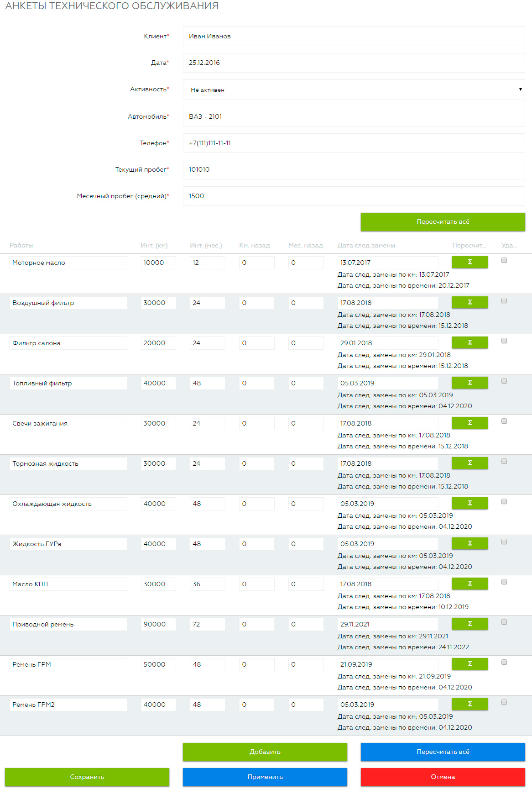The width and height of the screenshot is (532, 789).
Task: Click the blue Пересчитать всё button at bottom
Action: coord(443,752)
